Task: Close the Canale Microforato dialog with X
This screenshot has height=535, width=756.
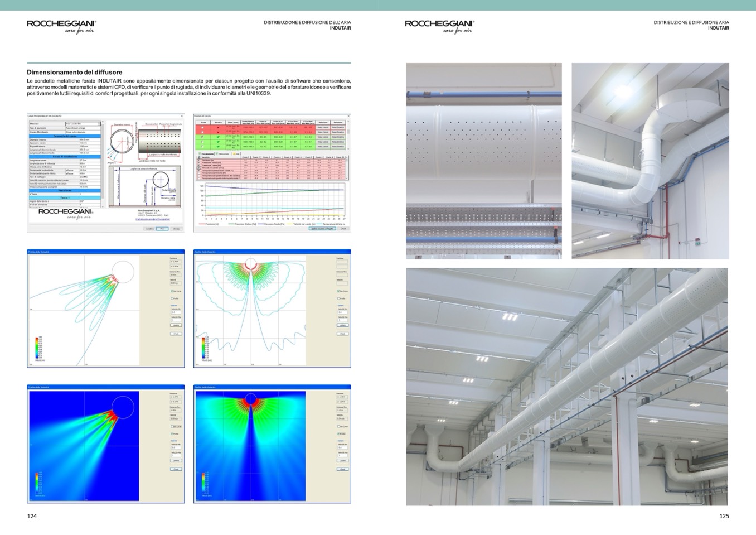Action: [x=181, y=116]
